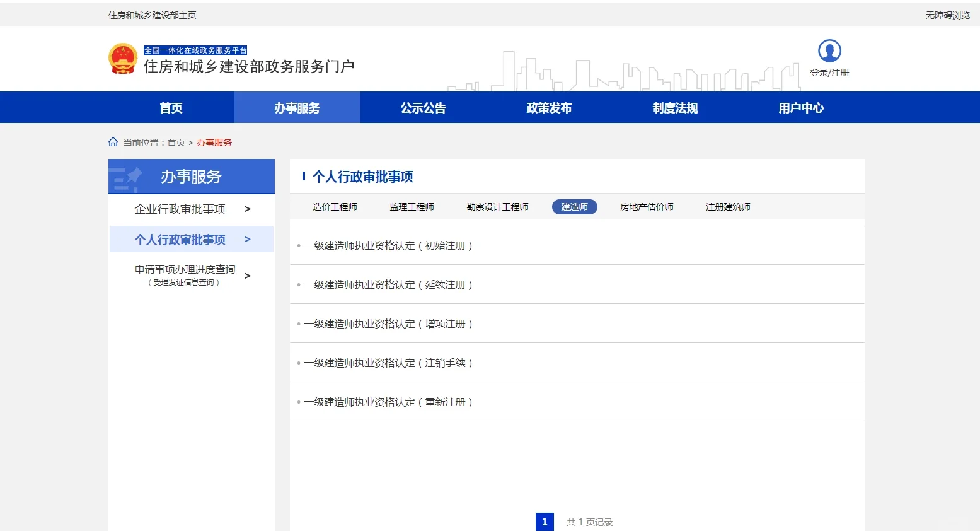Click the national emblem logo
Screen dimensions: 980x531
122,58
